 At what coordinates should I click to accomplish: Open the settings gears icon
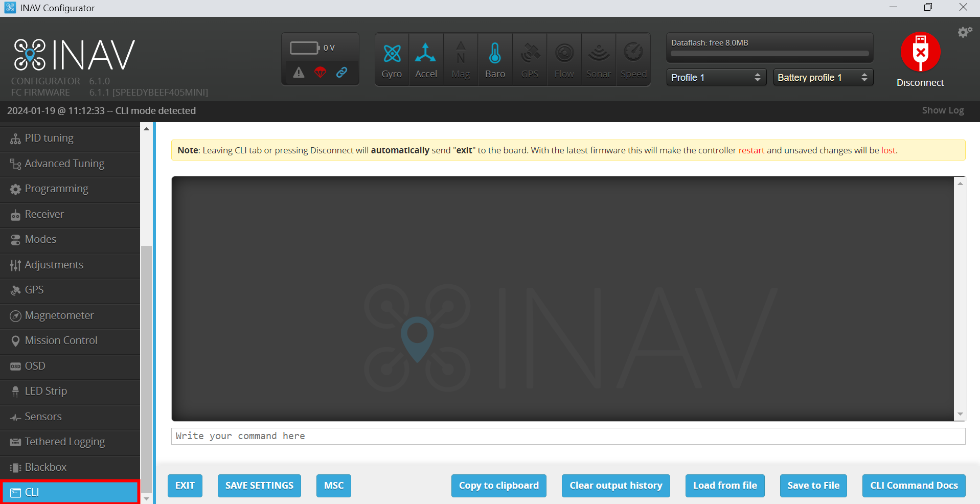pos(965,32)
